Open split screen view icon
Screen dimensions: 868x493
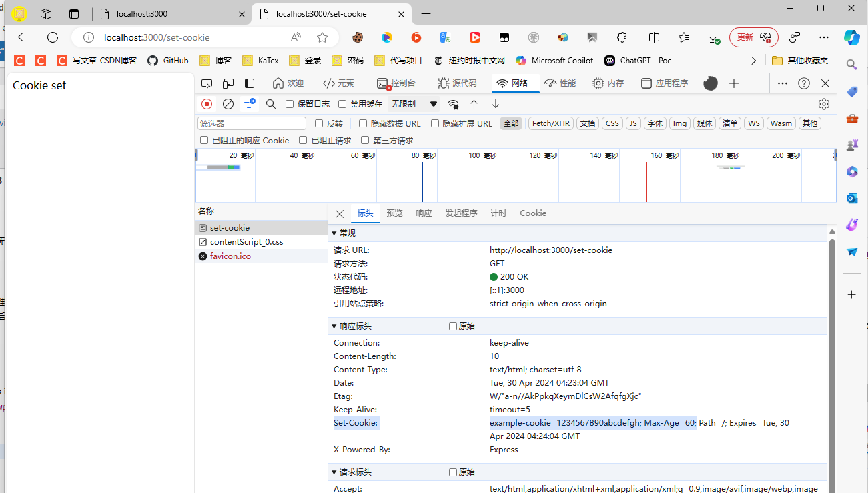tap(654, 37)
